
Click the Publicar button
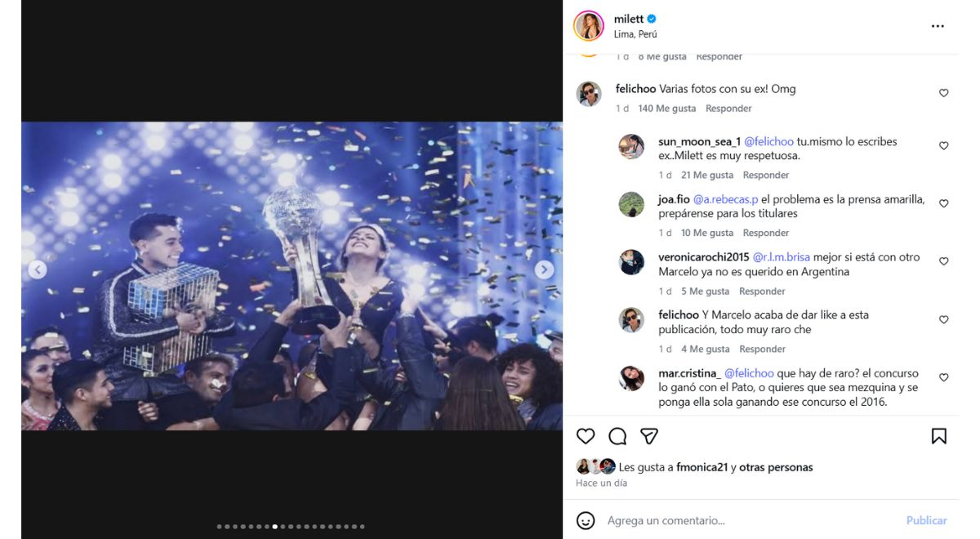pos(926,520)
